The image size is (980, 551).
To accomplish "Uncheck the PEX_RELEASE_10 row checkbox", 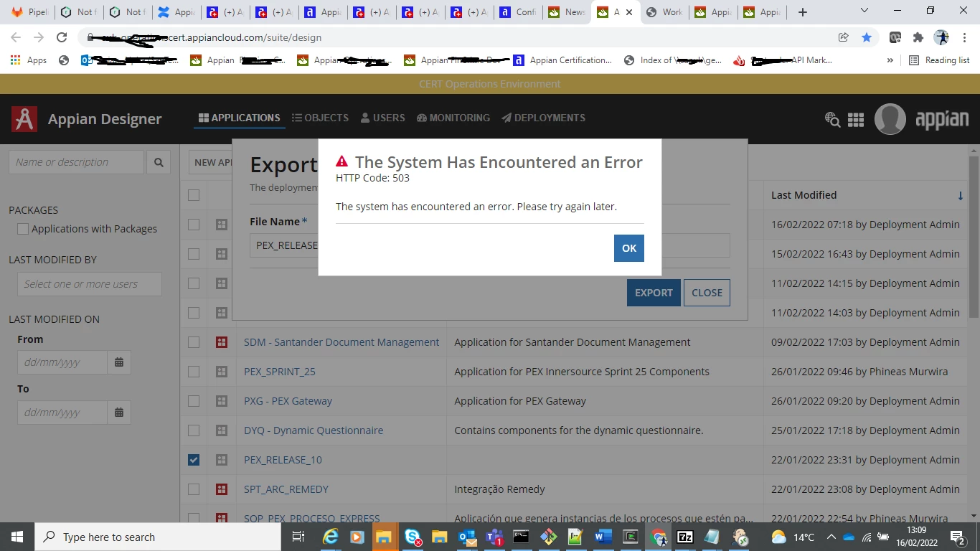I will 194,460.
